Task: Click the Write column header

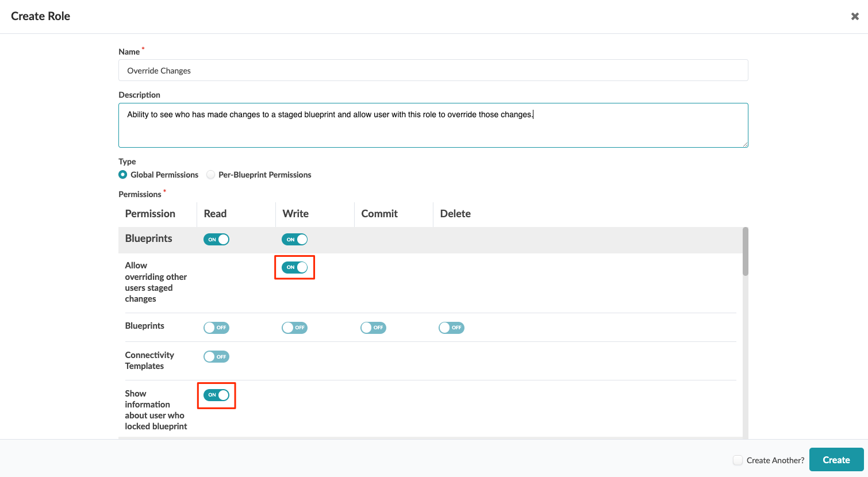Action: [x=295, y=214]
